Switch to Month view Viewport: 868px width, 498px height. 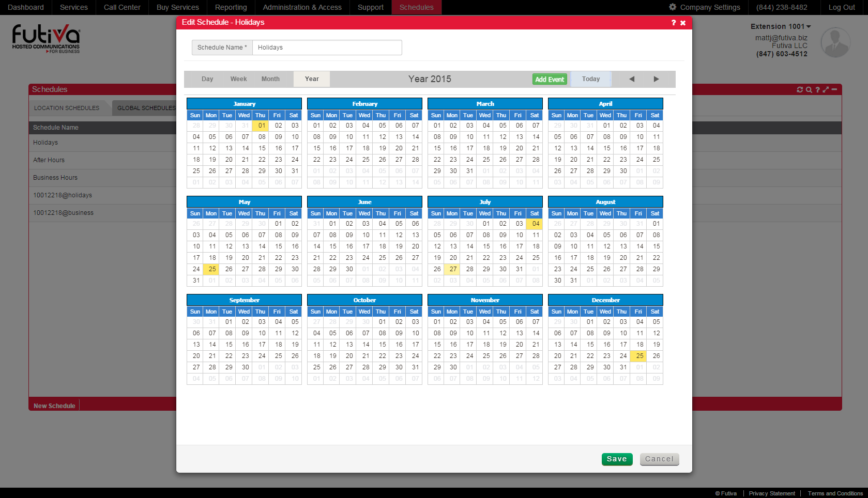pyautogui.click(x=270, y=79)
